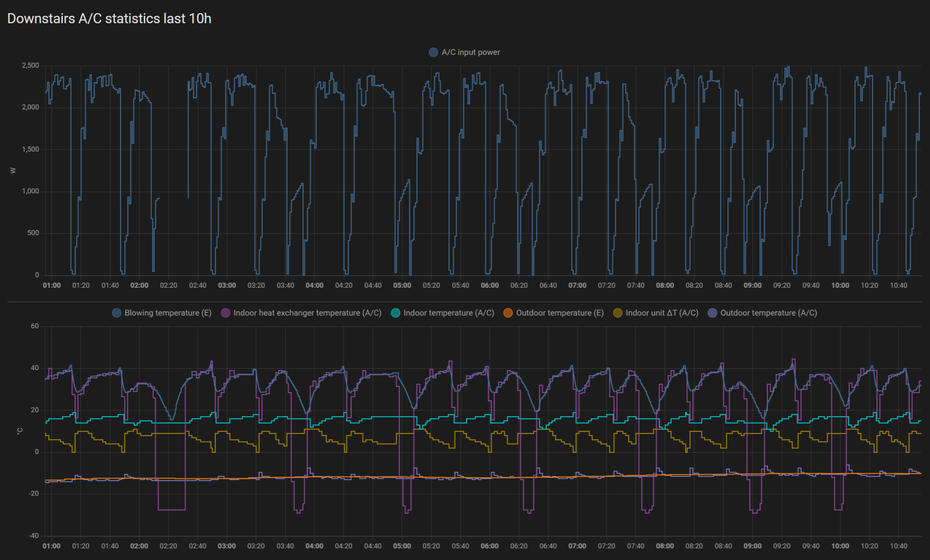Click the 03:00 tick on the power chart axis
This screenshot has height=560, width=930.
coord(227,285)
